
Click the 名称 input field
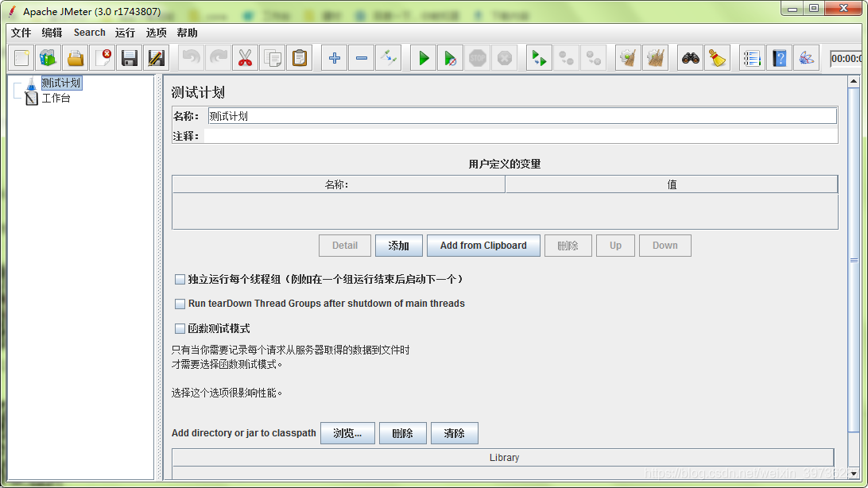(x=522, y=116)
